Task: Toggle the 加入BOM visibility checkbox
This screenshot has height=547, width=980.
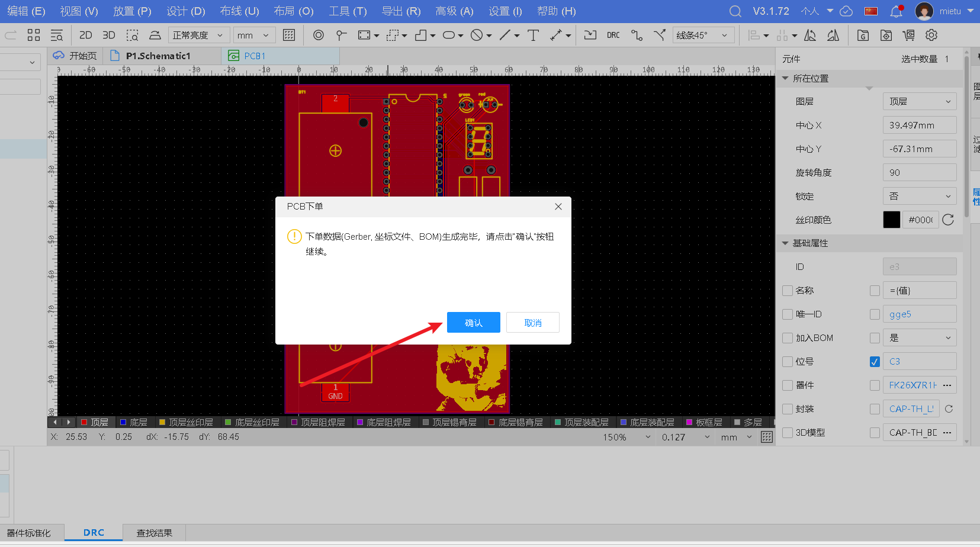Action: 875,337
